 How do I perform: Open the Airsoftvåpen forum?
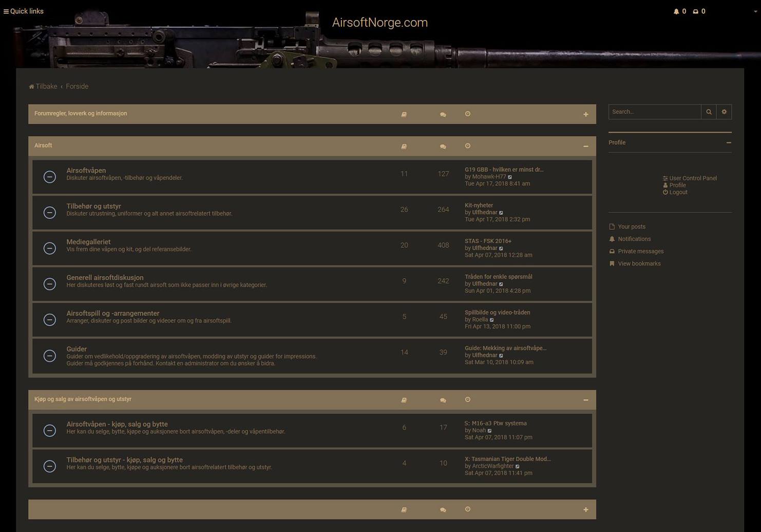click(x=86, y=170)
